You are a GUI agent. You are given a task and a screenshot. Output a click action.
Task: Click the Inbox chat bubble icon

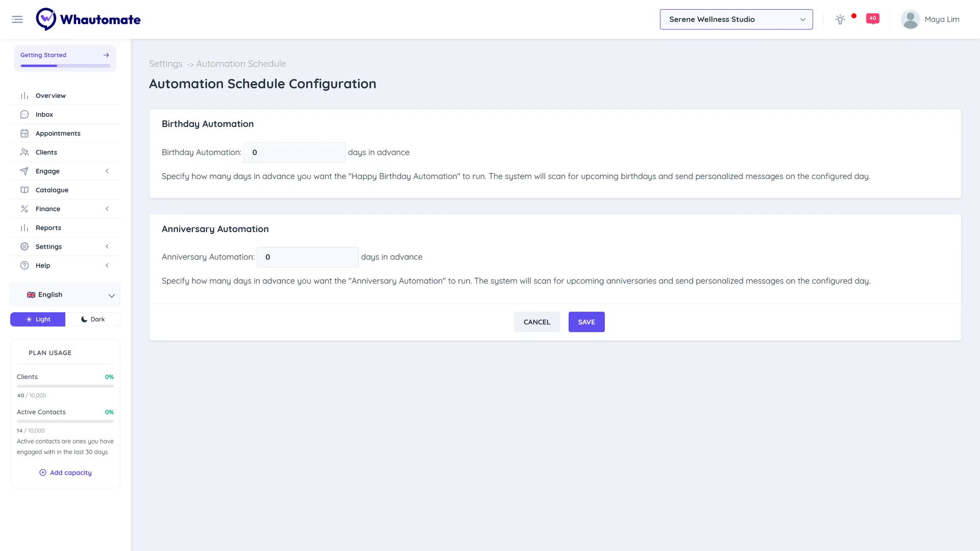(24, 114)
